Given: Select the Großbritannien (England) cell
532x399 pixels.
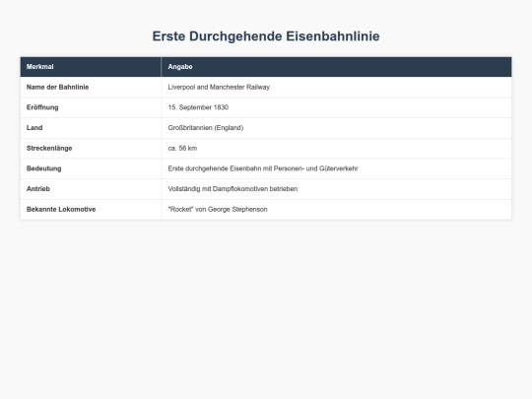Looking at the screenshot, I should tap(336, 128).
